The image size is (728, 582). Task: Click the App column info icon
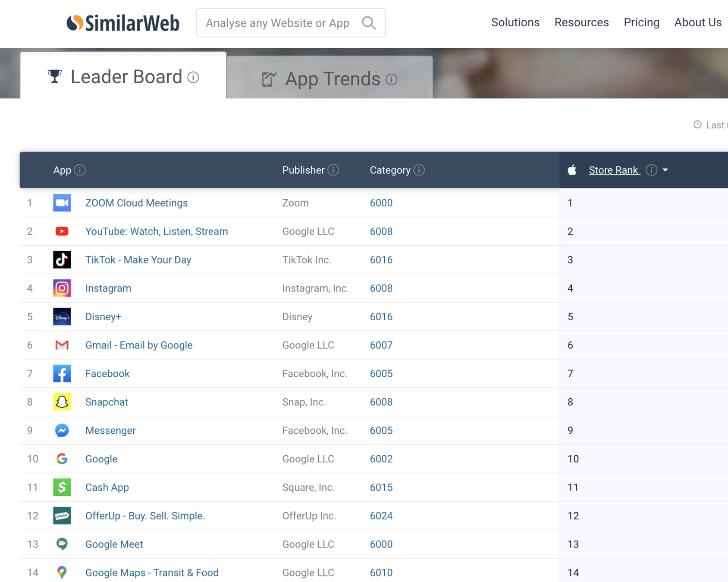[80, 170]
